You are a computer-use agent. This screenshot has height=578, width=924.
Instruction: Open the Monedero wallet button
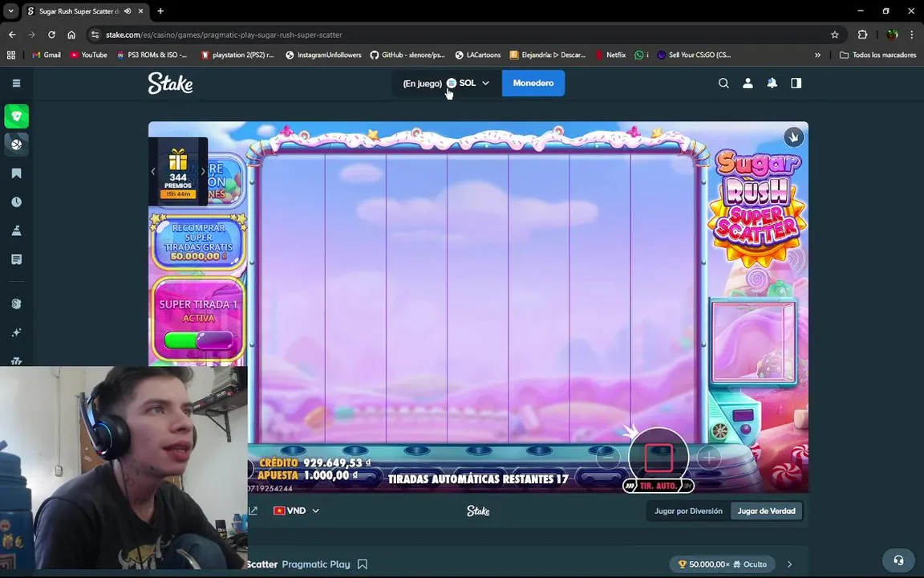pos(533,83)
